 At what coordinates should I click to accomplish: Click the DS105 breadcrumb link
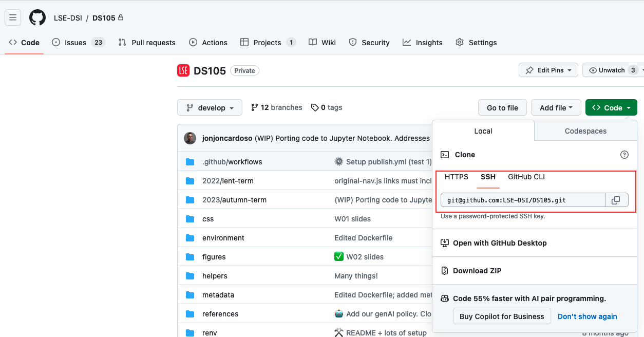pos(104,17)
